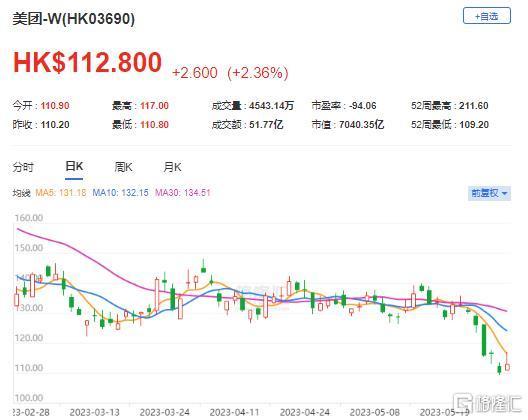Click the percent change (+2.36%)
This screenshot has width=528, height=420.
click(x=258, y=73)
